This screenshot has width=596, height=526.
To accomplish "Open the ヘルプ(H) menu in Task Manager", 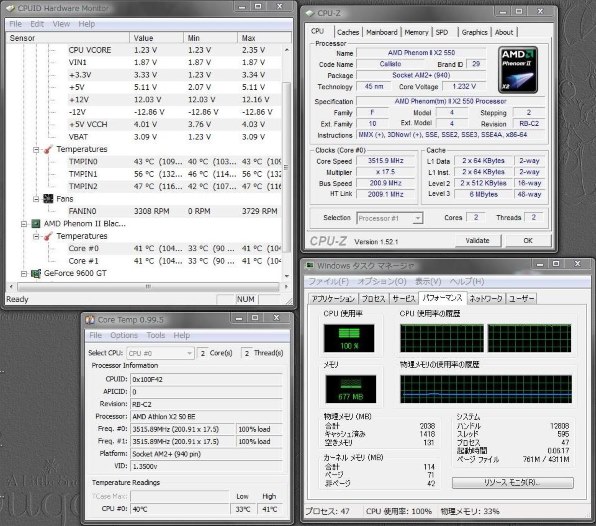I will [x=467, y=282].
